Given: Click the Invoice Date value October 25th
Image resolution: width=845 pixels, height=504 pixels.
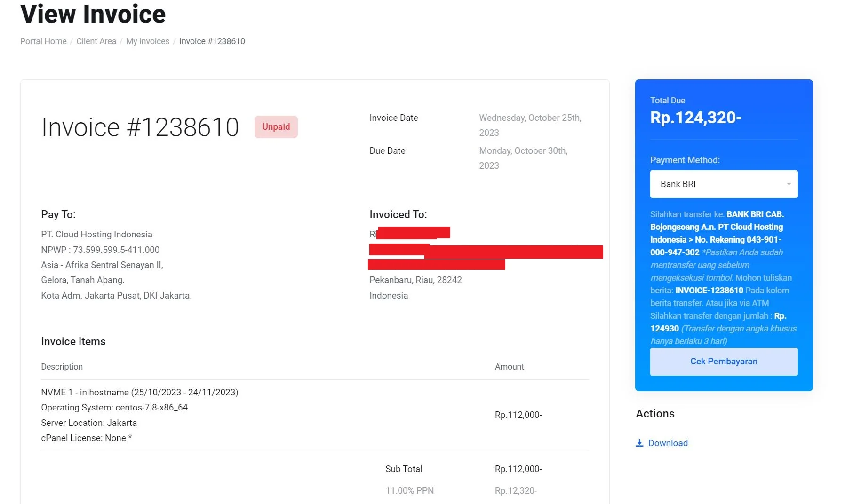Looking at the screenshot, I should [x=530, y=118].
